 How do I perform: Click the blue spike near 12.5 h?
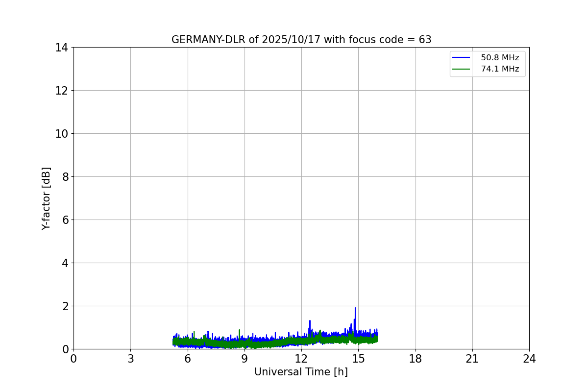click(310, 327)
